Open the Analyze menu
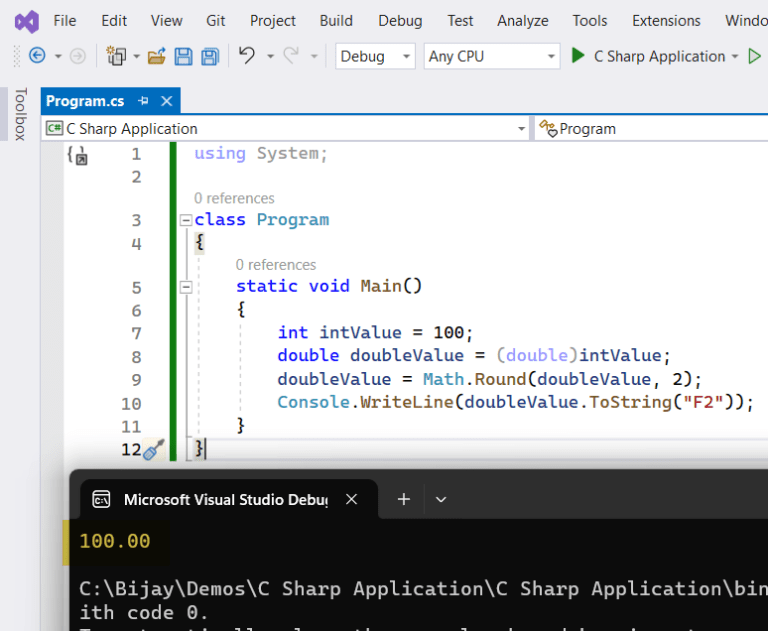The image size is (768, 631). 523,21
